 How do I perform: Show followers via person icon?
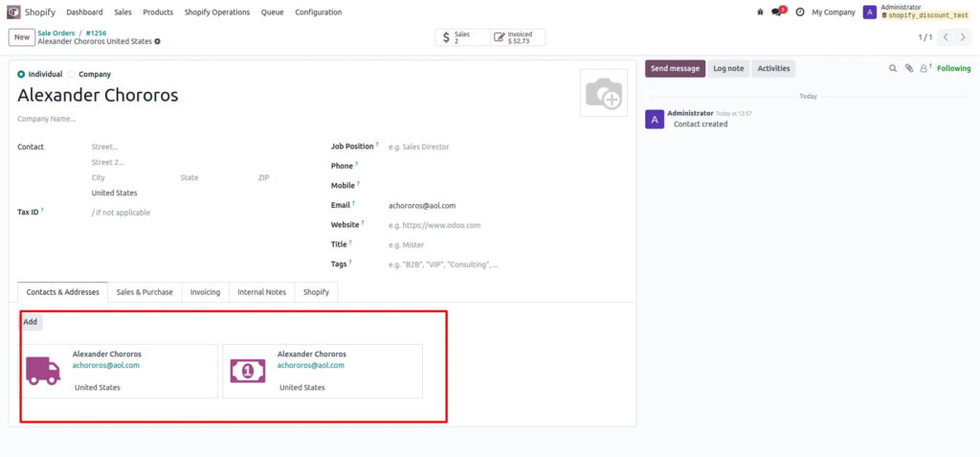pos(924,69)
